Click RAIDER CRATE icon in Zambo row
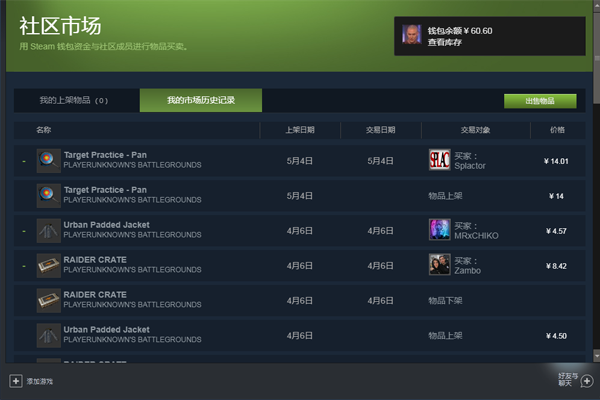This screenshot has width=600, height=400. 48,265
